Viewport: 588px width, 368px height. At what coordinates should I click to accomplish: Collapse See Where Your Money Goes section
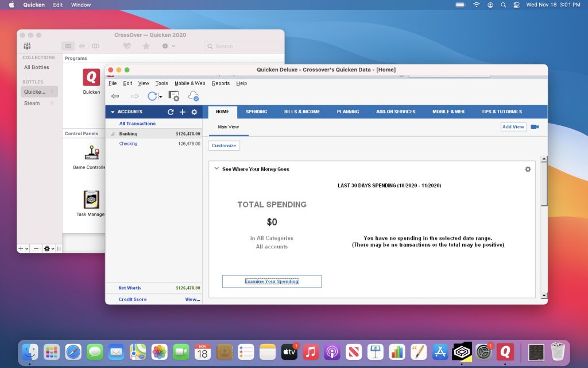216,169
